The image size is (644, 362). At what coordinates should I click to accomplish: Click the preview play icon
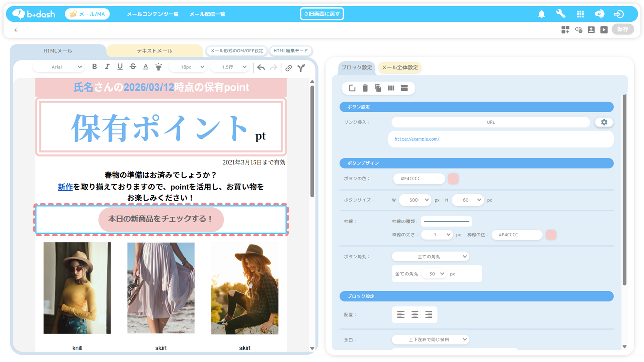point(604,30)
